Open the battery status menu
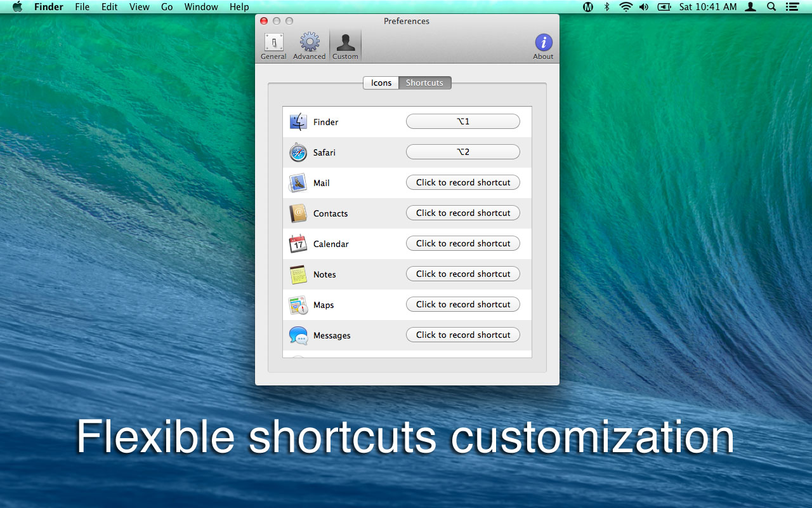The height and width of the screenshot is (508, 812). point(664,7)
